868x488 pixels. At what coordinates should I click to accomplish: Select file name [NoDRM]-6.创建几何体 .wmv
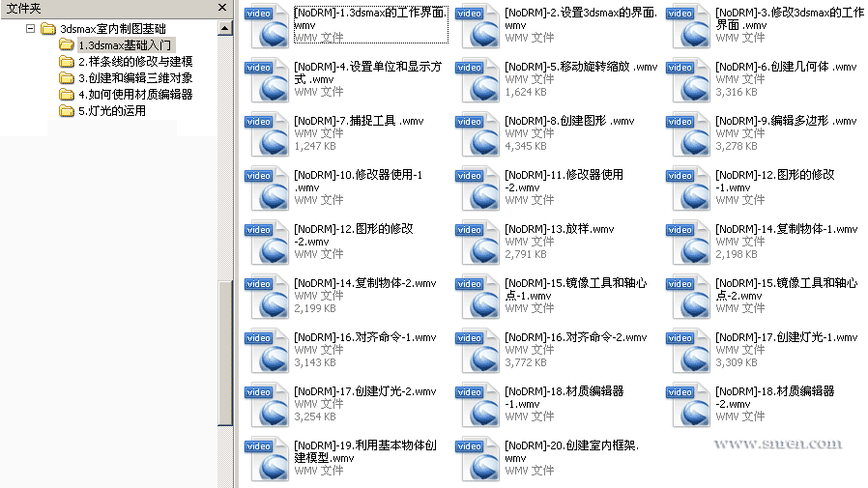point(786,67)
